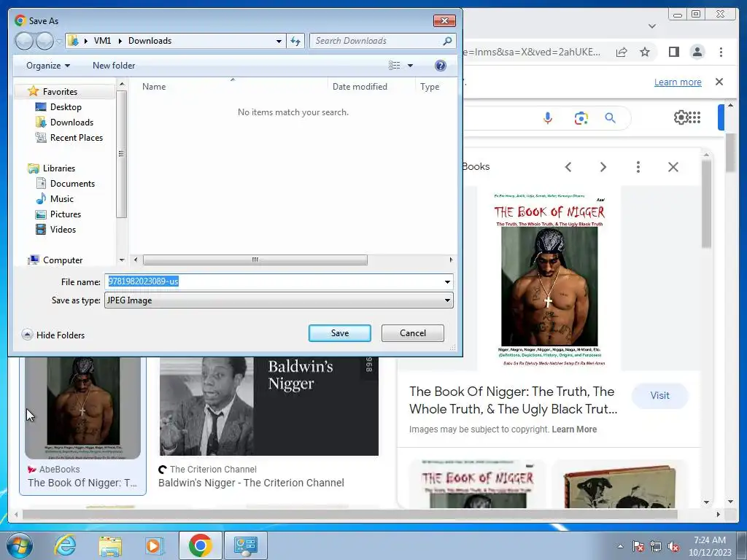This screenshot has width=747, height=560.
Task: Open Music library
Action: click(62, 199)
